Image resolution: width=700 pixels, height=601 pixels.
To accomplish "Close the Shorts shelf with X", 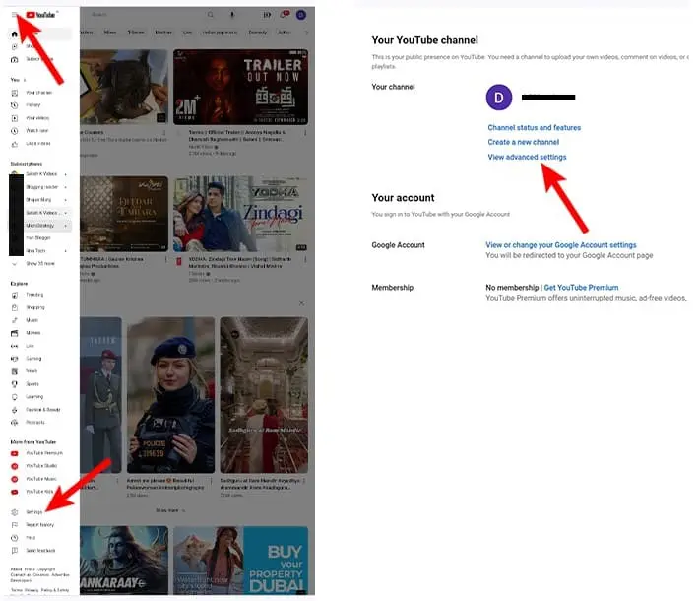I will click(x=302, y=302).
